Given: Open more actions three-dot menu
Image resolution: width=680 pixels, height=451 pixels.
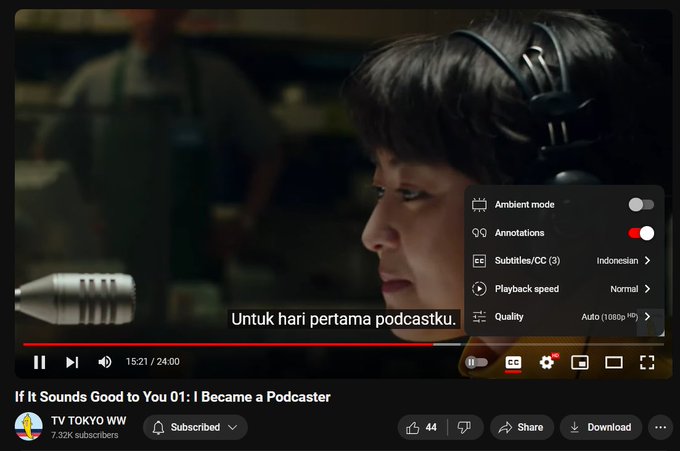Looking at the screenshot, I should tap(660, 428).
